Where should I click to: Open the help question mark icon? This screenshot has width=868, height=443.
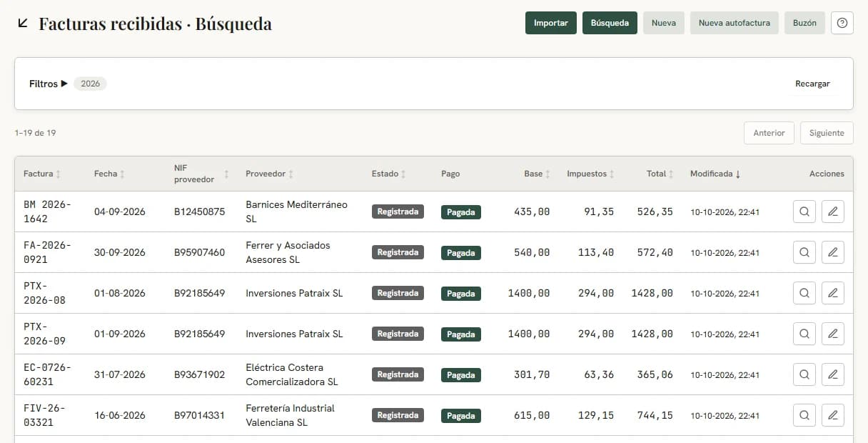pos(842,23)
